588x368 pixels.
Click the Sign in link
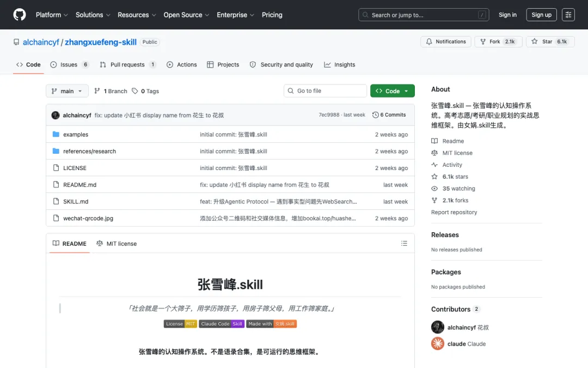[x=507, y=15]
